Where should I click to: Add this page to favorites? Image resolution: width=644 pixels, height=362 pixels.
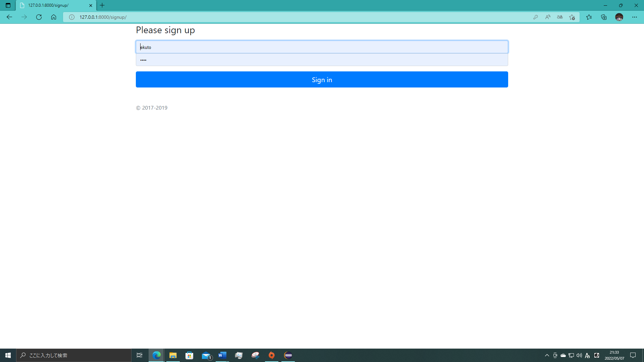572,17
